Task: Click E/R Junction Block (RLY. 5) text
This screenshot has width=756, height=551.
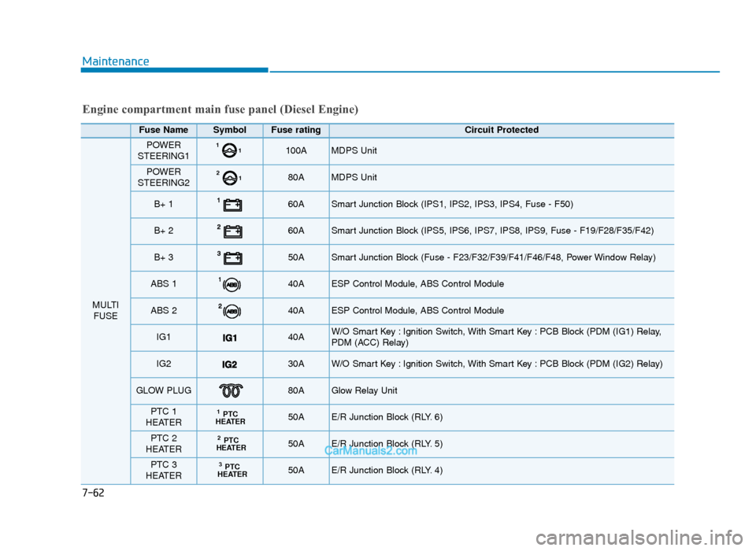Action: click(x=387, y=444)
